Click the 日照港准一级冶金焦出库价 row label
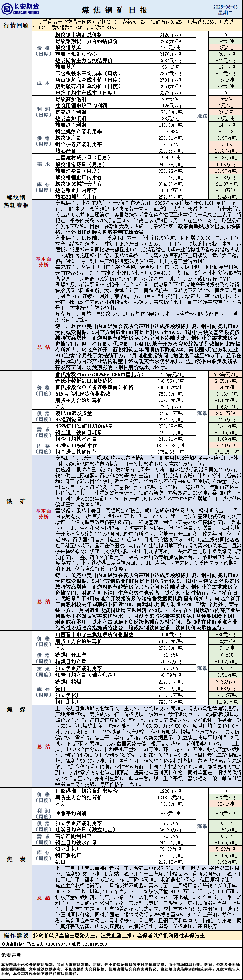The height and width of the screenshot is (980, 243). click(x=87, y=791)
